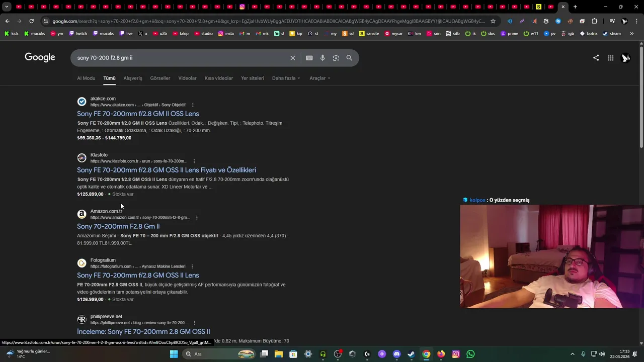Screen dimensions: 644x362
Task: Open a new browser tab
Action: coord(575,7)
